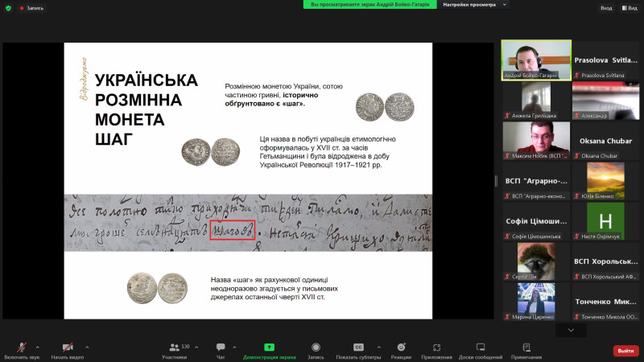Open the Чат chat panel
This screenshot has height=362, width=644.
[x=221, y=349]
